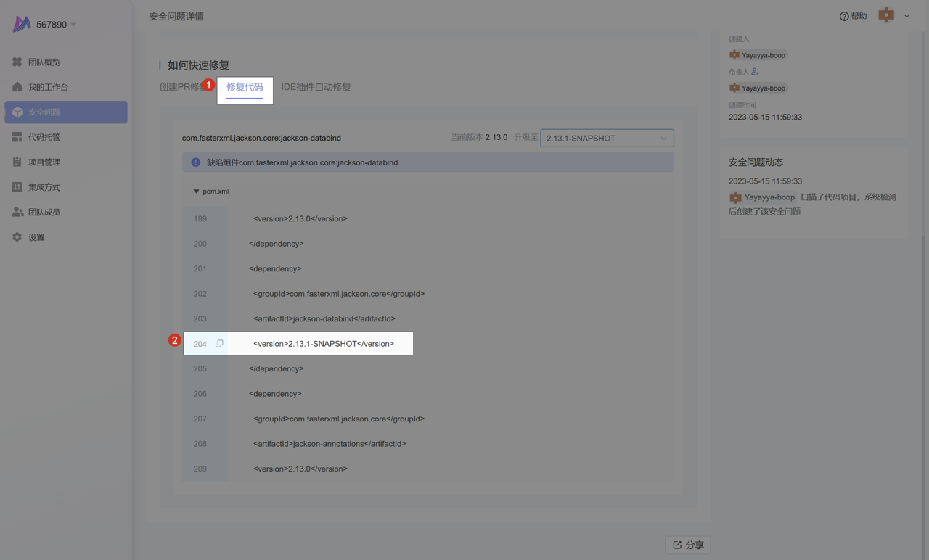The height and width of the screenshot is (560, 929).
Task: Copy line 204 using the copy icon
Action: [x=219, y=344]
